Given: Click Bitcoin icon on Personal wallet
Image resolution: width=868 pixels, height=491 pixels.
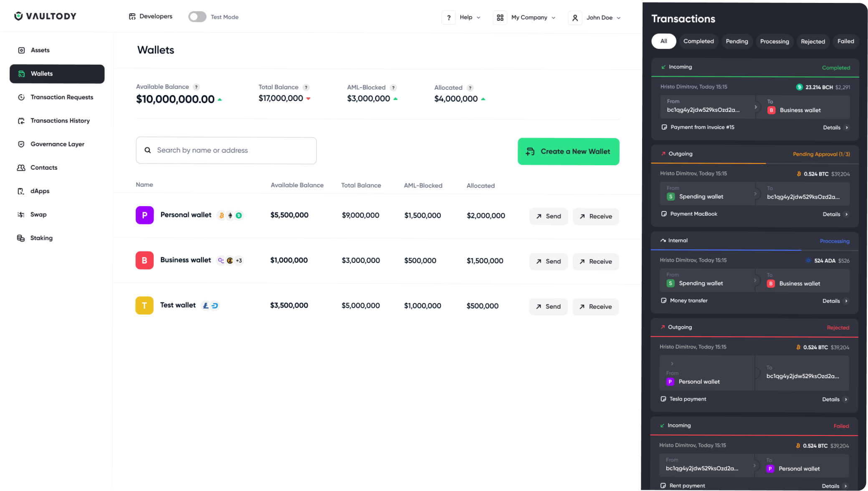Looking at the screenshot, I should coord(222,216).
